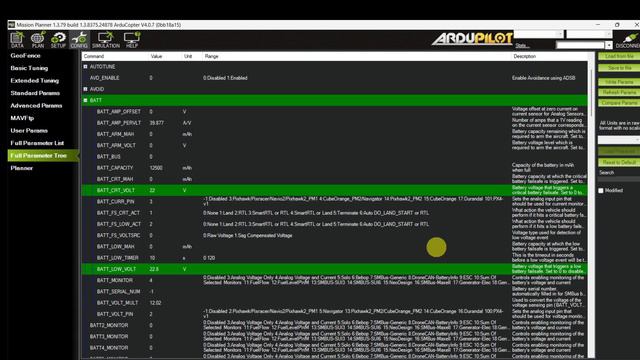
Task: Open Full Parameter List in the sidebar
Action: pyautogui.click(x=37, y=143)
